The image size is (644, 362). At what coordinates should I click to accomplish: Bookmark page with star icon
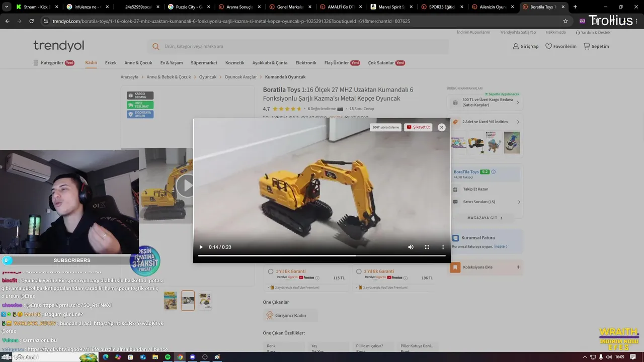(566, 21)
